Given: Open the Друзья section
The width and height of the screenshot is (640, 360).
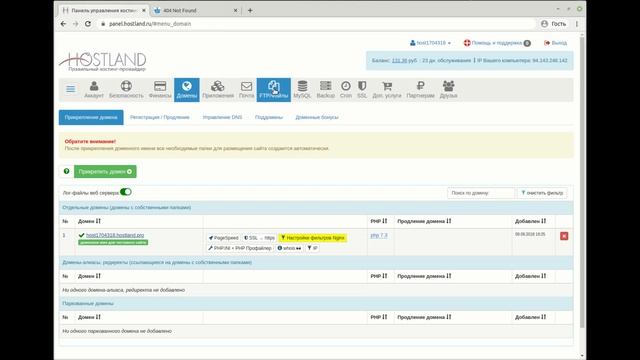Looking at the screenshot, I should coord(449,90).
